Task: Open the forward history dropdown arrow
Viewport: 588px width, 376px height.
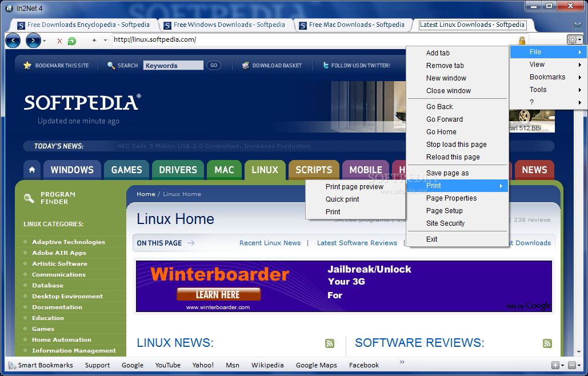Action: [x=44, y=41]
